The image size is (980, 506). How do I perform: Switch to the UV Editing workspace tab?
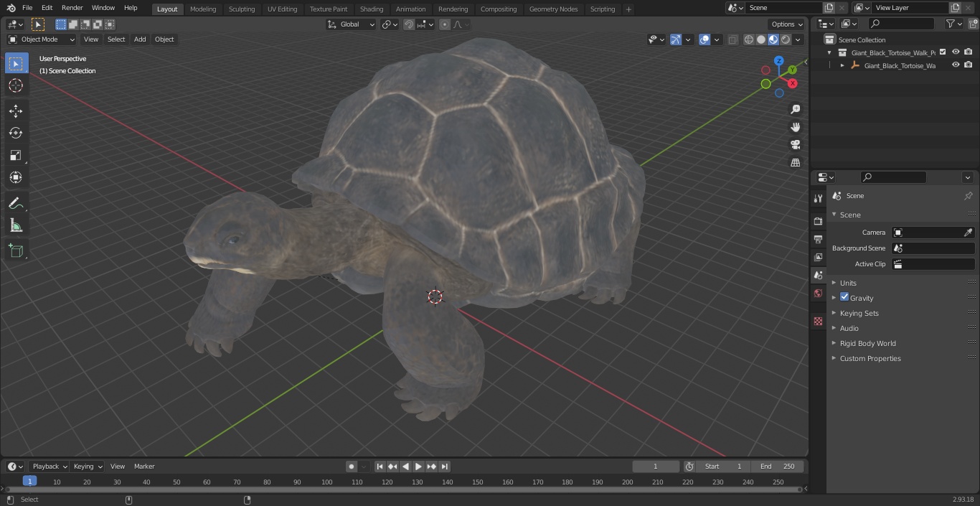coord(282,9)
